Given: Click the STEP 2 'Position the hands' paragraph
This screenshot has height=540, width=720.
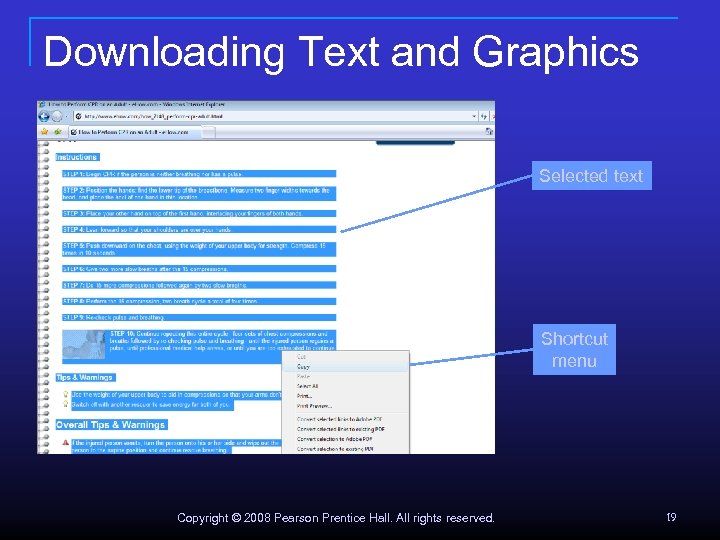Looking at the screenshot, I should [199, 193].
